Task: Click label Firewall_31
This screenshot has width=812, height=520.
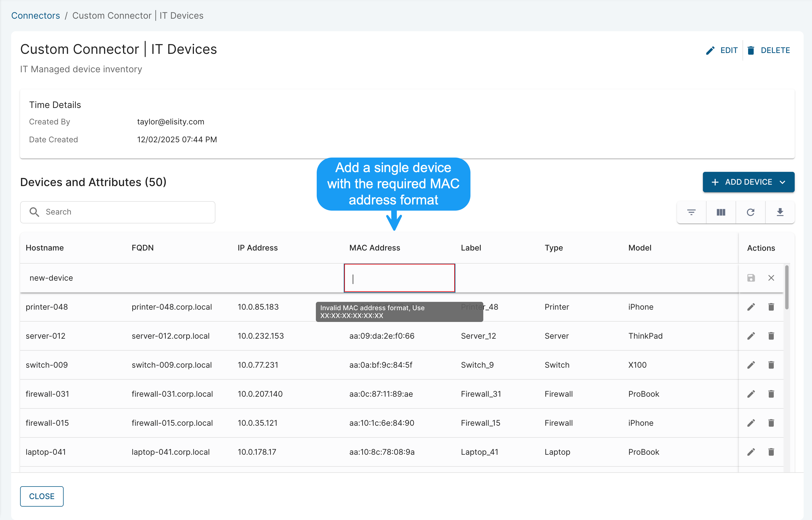Action: 481,394
